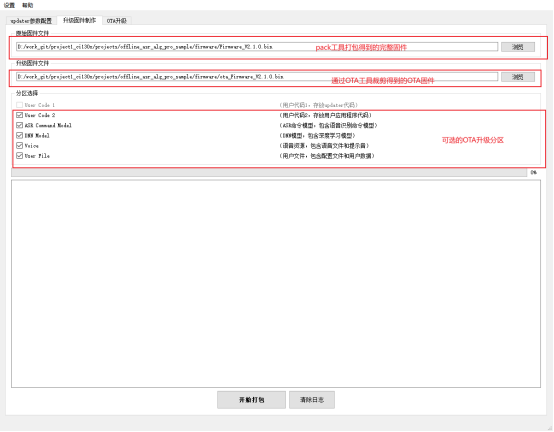Viewport: 554px width, 432px height.
Task: Switch to the updater参数配置 tab
Action: point(31,21)
